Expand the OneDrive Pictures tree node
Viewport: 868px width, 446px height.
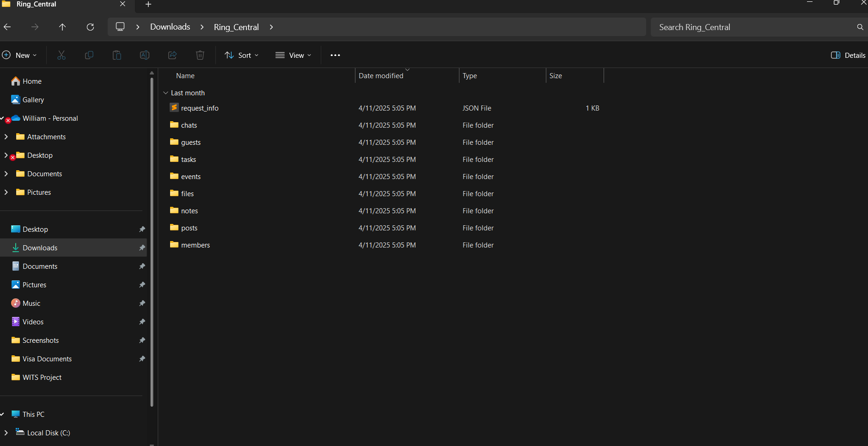point(6,192)
